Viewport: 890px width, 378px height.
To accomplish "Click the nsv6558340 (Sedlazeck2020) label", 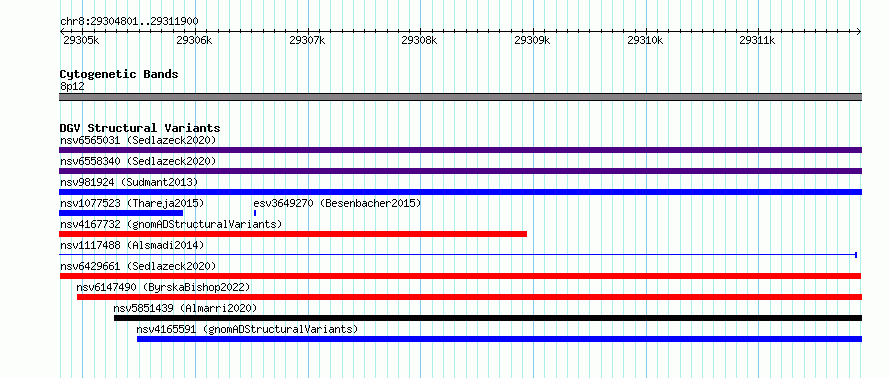I will point(138,161).
